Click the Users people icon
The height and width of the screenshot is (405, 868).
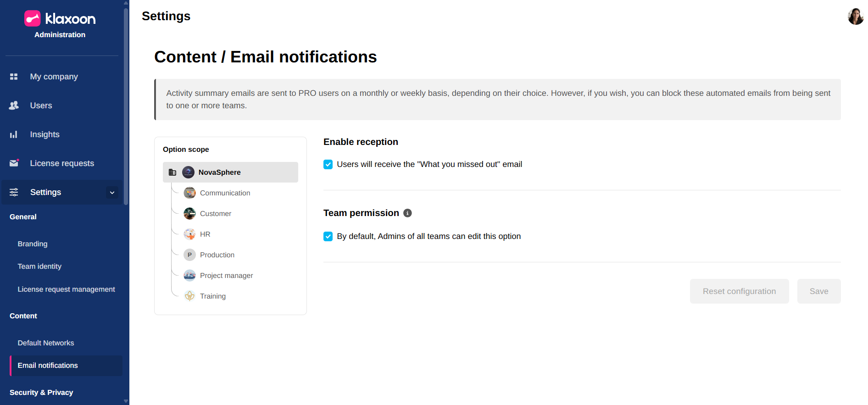14,105
